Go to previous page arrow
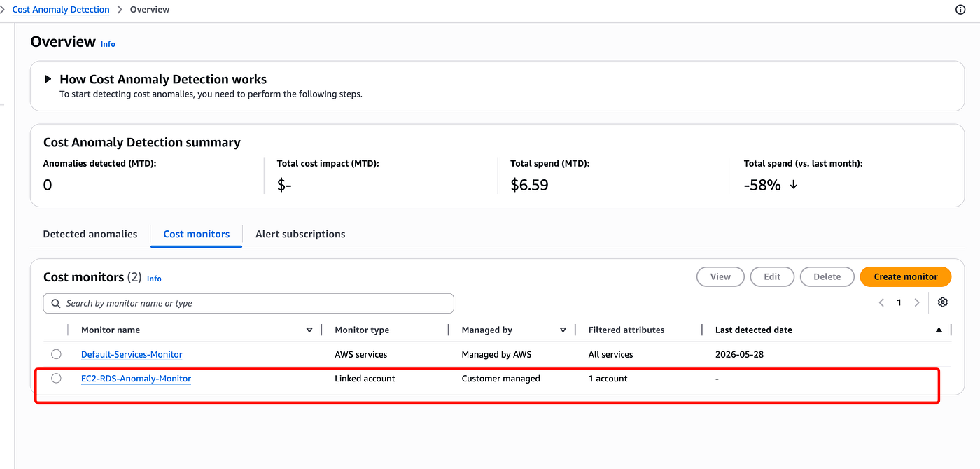Screen dimensions: 980x469 pyautogui.click(x=881, y=303)
